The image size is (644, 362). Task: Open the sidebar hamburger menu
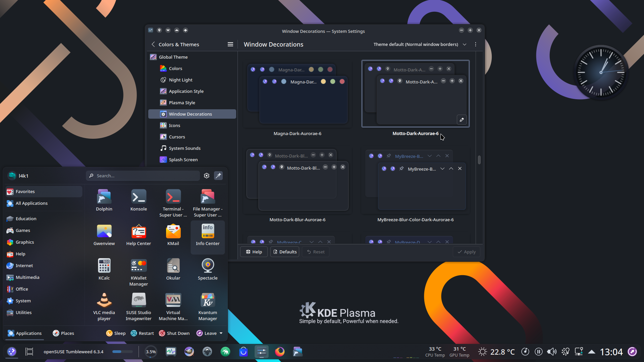(230, 44)
